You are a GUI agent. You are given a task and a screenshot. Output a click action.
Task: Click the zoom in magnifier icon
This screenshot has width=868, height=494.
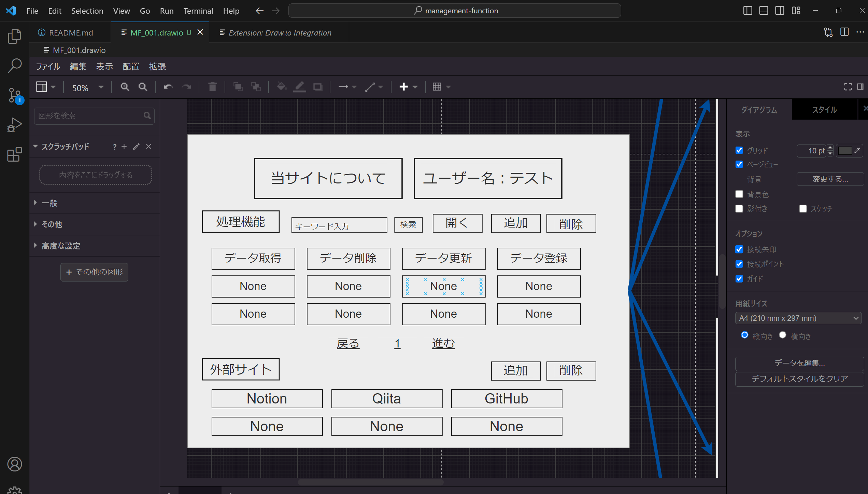pyautogui.click(x=125, y=87)
